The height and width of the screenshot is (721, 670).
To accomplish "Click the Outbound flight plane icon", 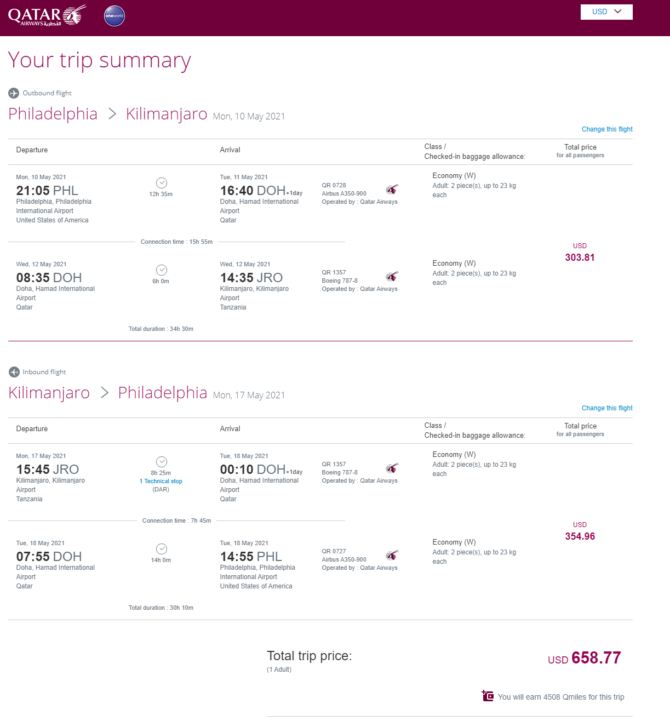I will point(13,93).
